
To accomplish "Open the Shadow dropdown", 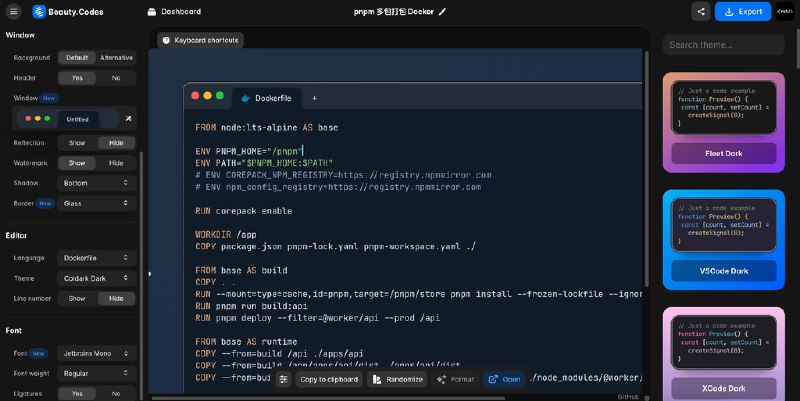I will [96, 183].
